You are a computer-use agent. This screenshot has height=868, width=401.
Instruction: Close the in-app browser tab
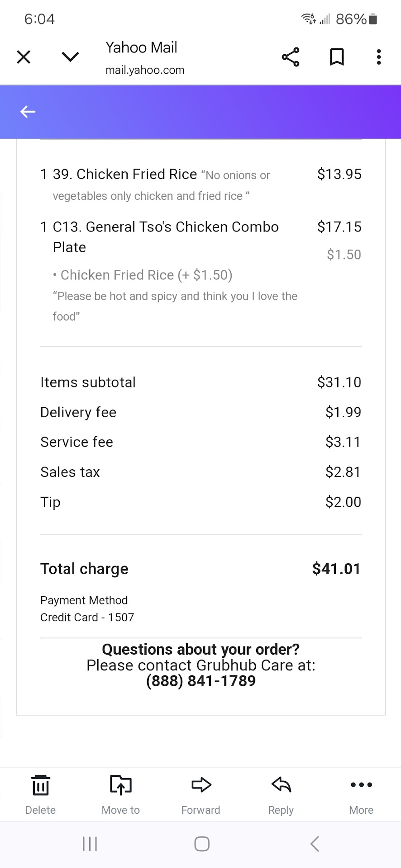(24, 57)
